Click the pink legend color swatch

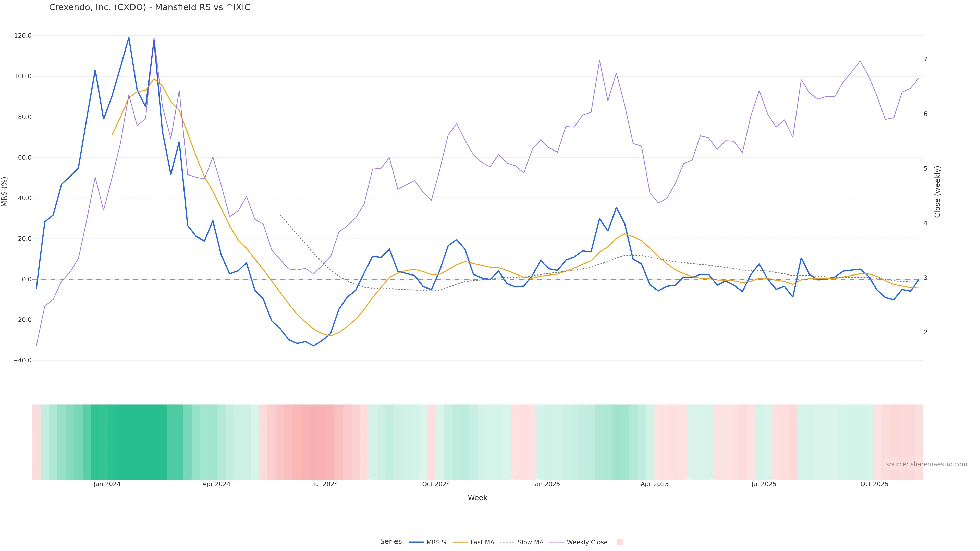pos(620,542)
